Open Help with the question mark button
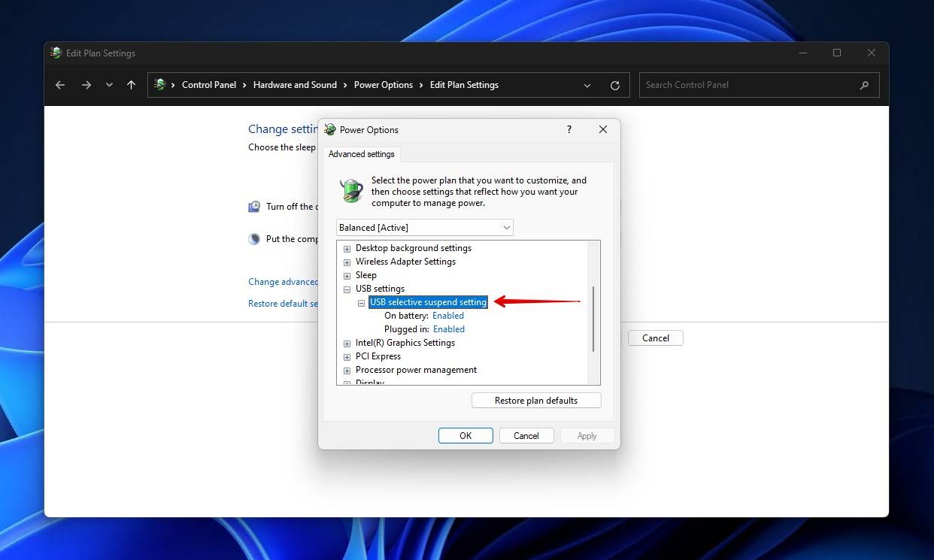934x560 pixels. point(569,129)
